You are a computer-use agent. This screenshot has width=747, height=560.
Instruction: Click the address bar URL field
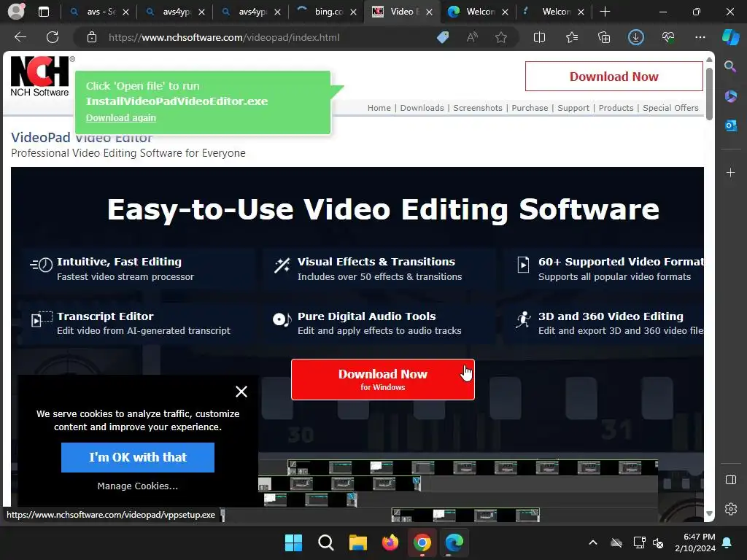pos(224,37)
